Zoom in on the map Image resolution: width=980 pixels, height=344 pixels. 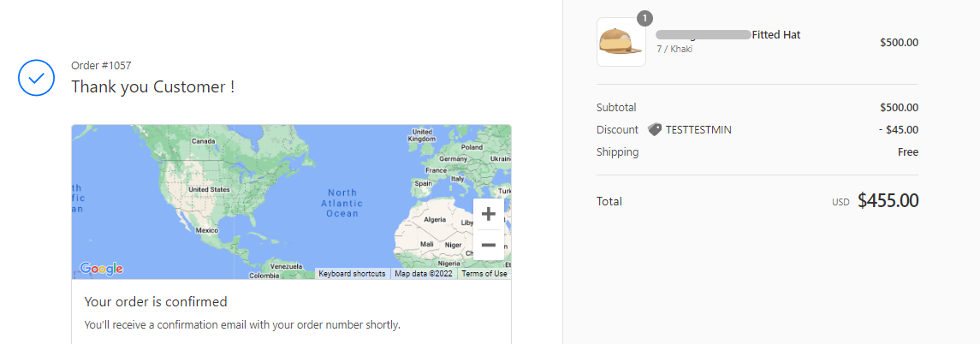point(489,214)
